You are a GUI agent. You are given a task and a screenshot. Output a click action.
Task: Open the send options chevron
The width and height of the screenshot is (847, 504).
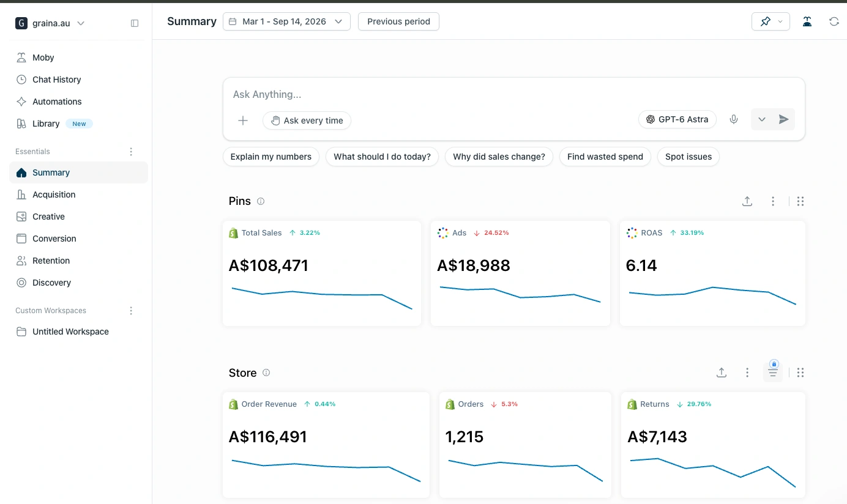click(x=762, y=119)
